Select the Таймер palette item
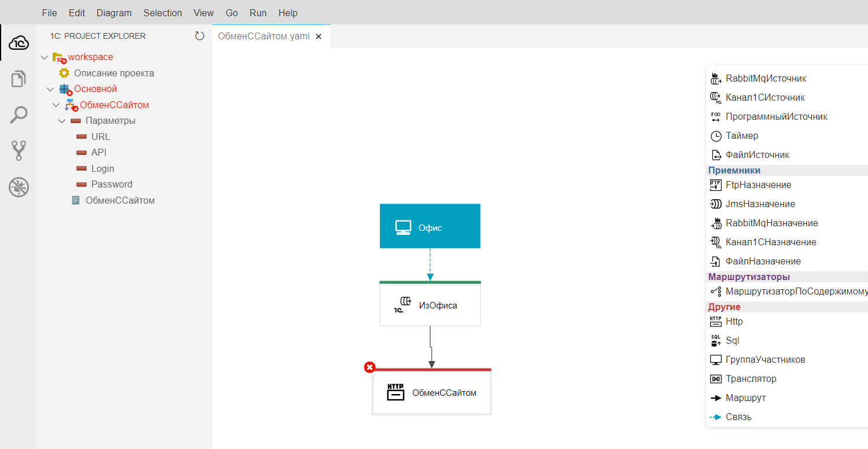The width and height of the screenshot is (868, 449). coord(742,136)
